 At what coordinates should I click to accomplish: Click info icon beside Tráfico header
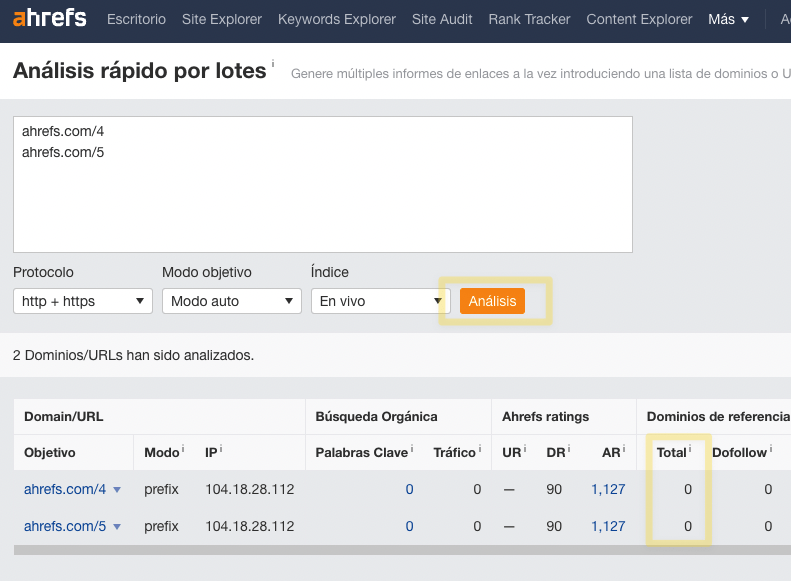(x=479, y=449)
